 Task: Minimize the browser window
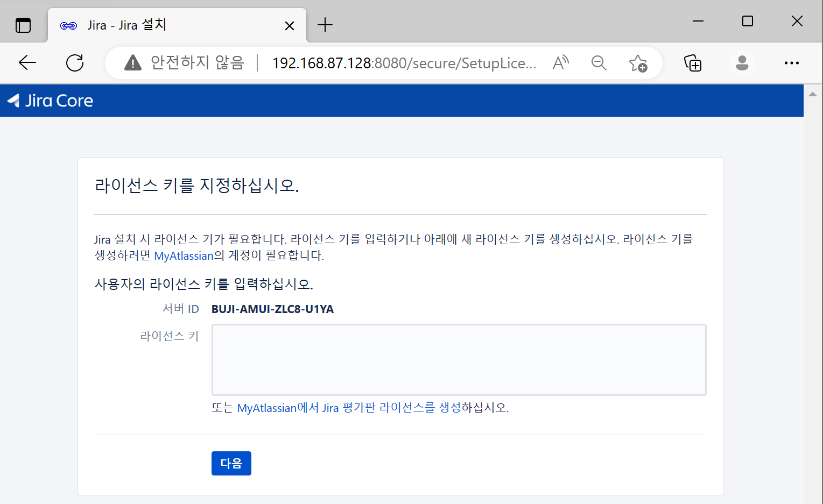coord(698,21)
